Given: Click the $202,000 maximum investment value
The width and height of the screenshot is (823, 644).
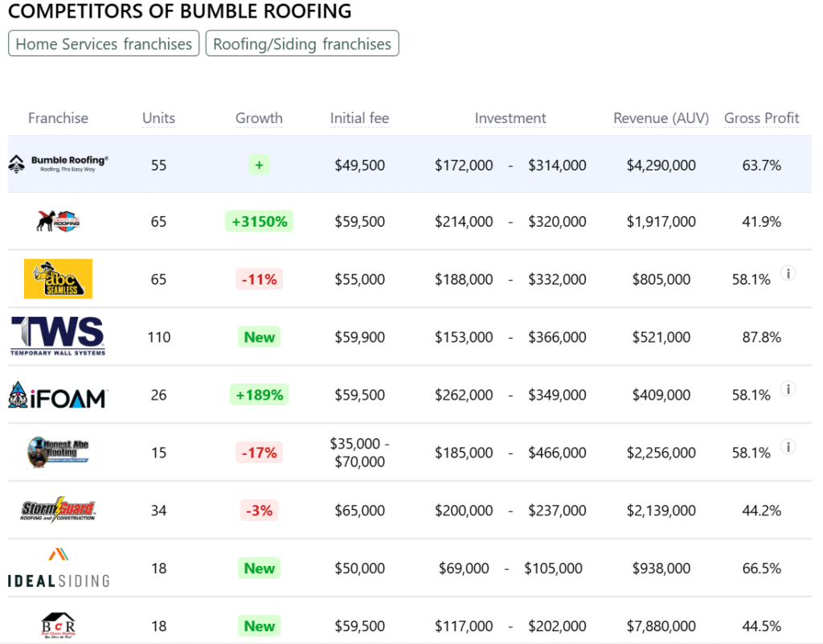Looking at the screenshot, I should coord(557,626).
